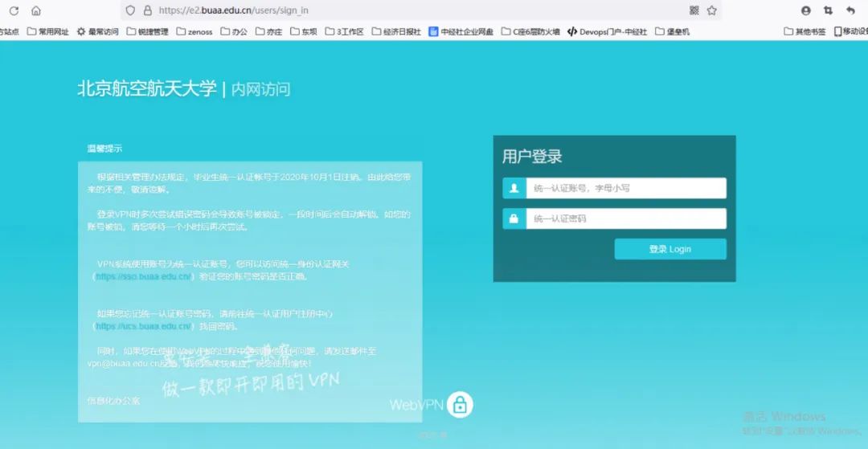Open the 移动设备 bookmarks entry
The height and width of the screenshot is (449, 868).
pyautogui.click(x=851, y=31)
